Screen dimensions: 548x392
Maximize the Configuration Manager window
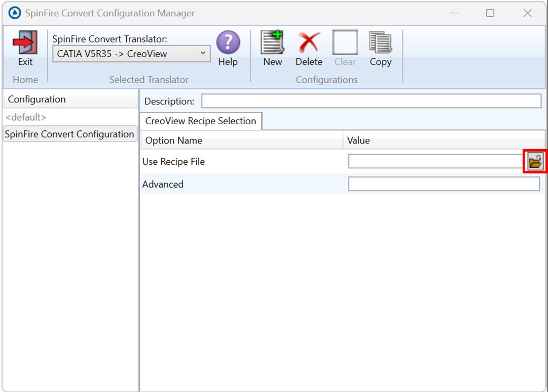point(490,13)
